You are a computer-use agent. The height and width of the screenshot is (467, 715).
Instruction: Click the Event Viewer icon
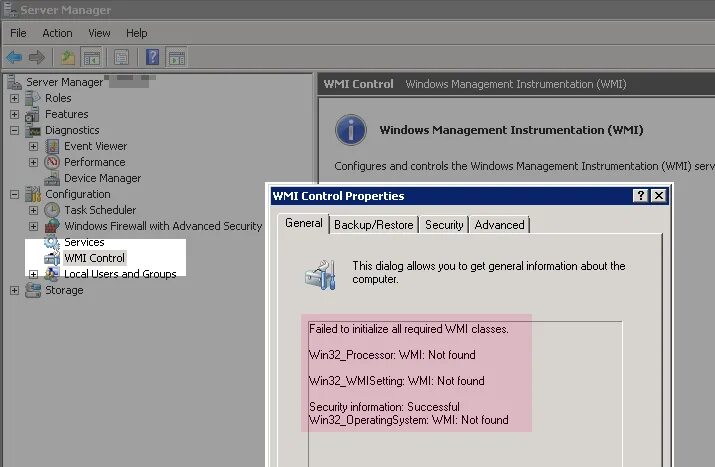click(x=52, y=146)
